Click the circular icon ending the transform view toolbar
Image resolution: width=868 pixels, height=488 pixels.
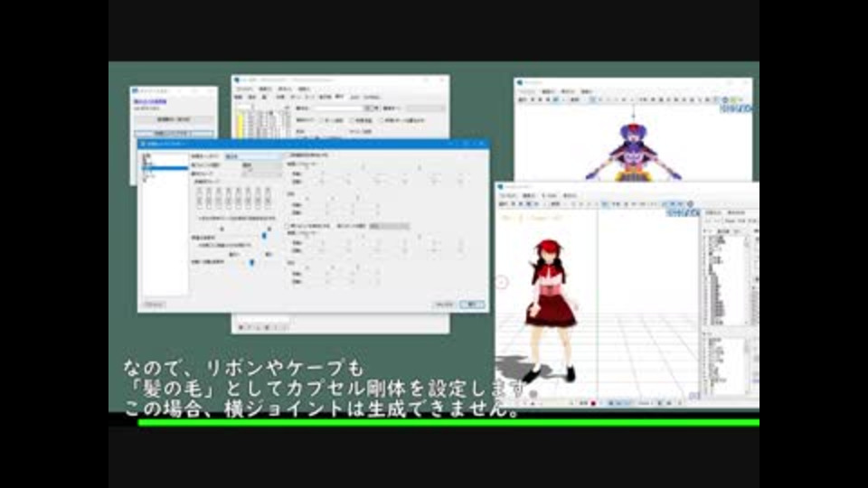click(690, 204)
